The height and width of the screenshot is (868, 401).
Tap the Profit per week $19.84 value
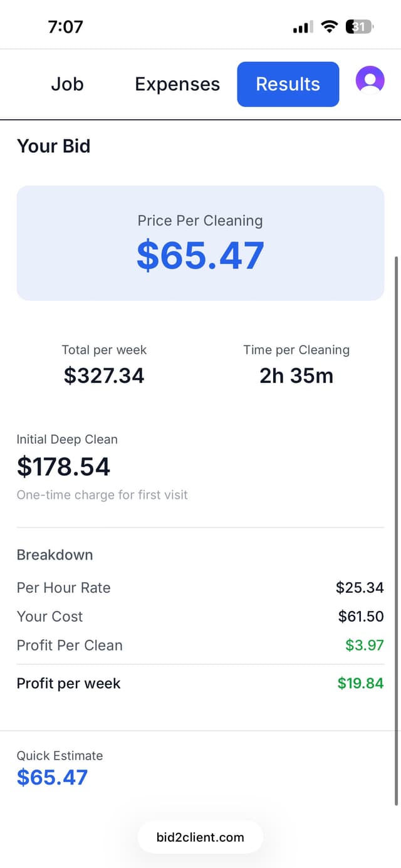(x=360, y=683)
